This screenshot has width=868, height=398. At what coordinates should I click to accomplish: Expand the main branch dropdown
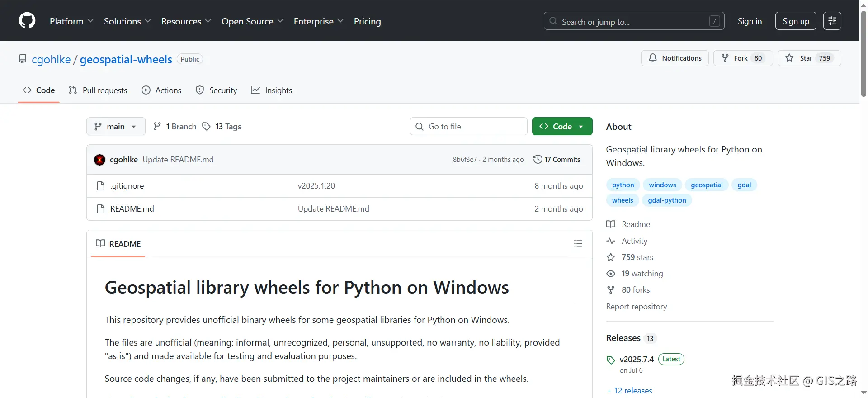[x=116, y=127]
